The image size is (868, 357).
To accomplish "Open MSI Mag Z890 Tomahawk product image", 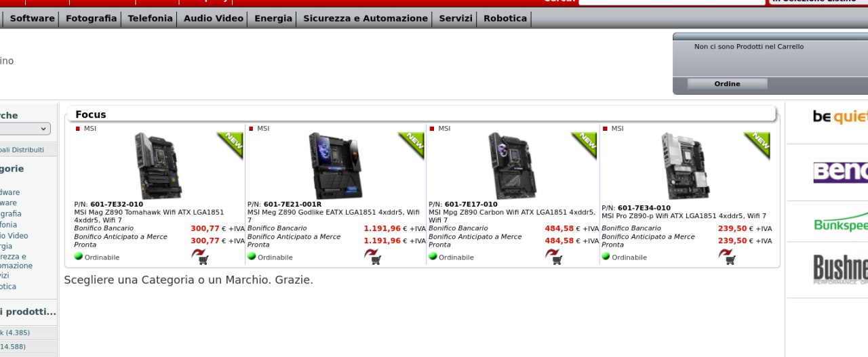I will (158, 165).
